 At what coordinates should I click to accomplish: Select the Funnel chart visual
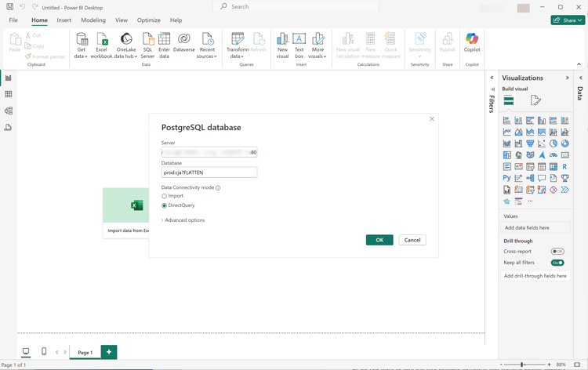tap(530, 143)
